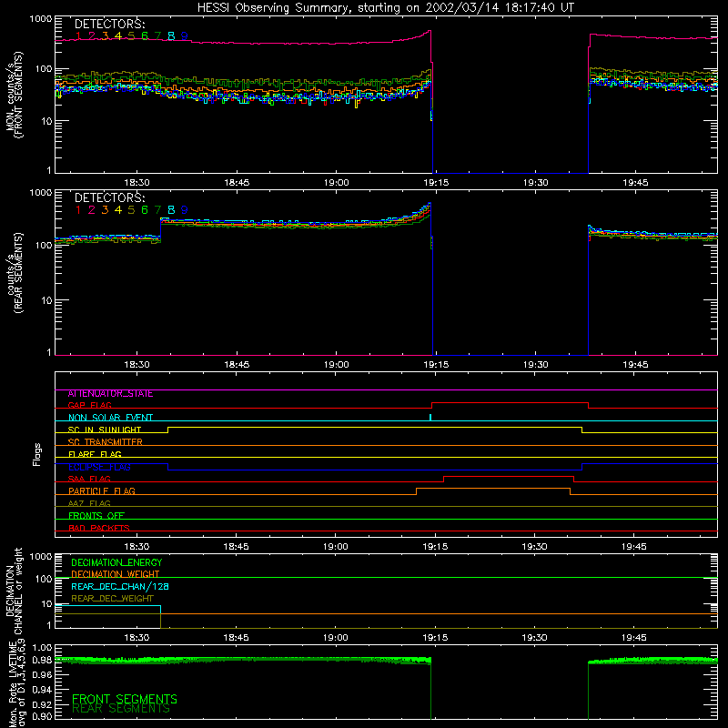Click the HESSI Observing Summary title text
Image resolution: width=728 pixels, height=728 pixels.
385,8
